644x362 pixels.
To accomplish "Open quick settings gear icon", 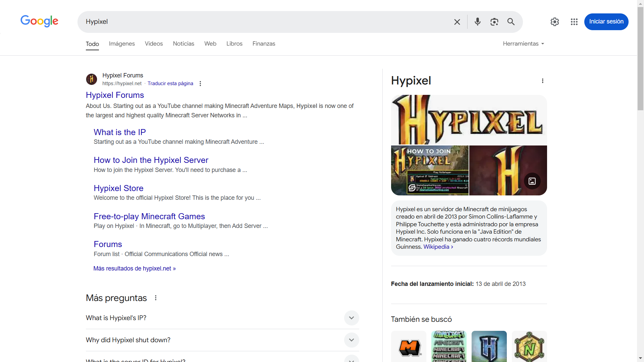I will [x=555, y=22].
